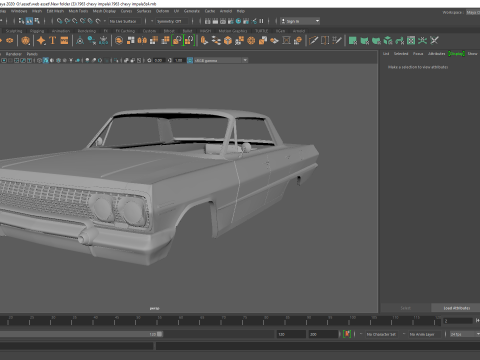Click the green cylindrical UV mapping icon
This screenshot has height=360, width=480.
click(365, 40)
